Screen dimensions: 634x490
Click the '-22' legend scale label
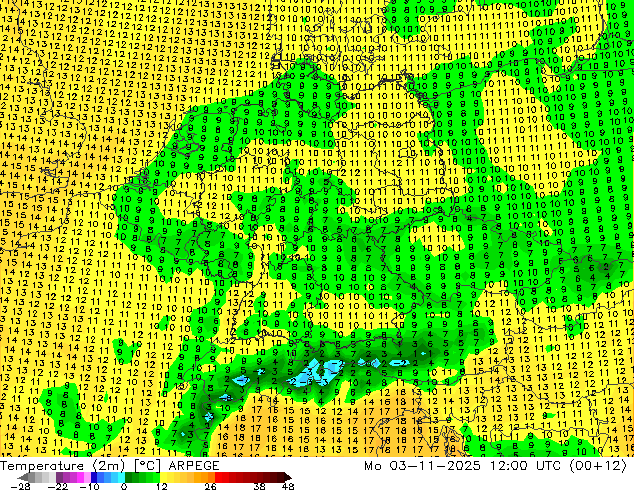58,486
